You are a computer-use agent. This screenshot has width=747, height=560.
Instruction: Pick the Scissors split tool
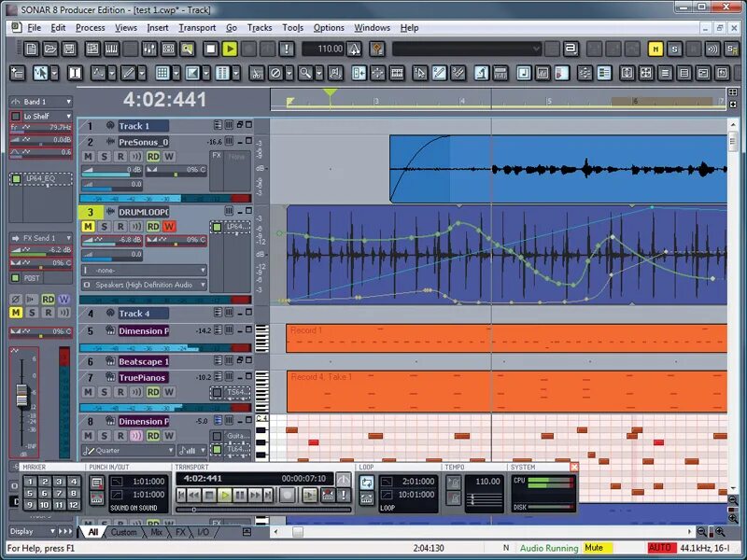pyautogui.click(x=256, y=73)
